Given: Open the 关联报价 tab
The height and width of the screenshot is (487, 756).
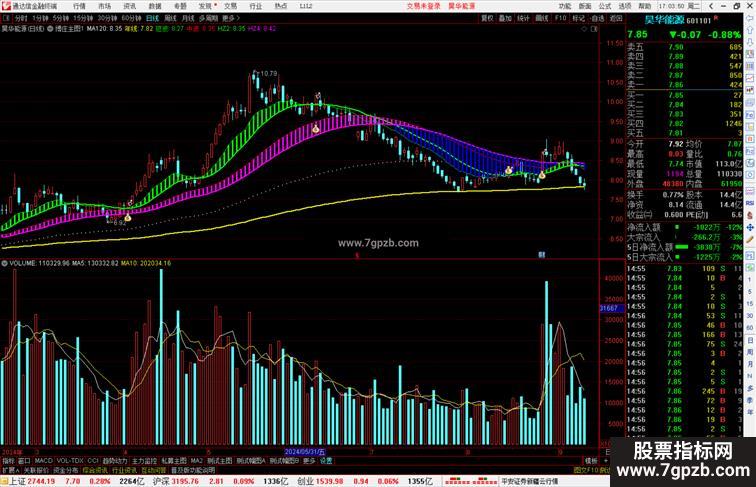Looking at the screenshot, I should tap(36, 470).
